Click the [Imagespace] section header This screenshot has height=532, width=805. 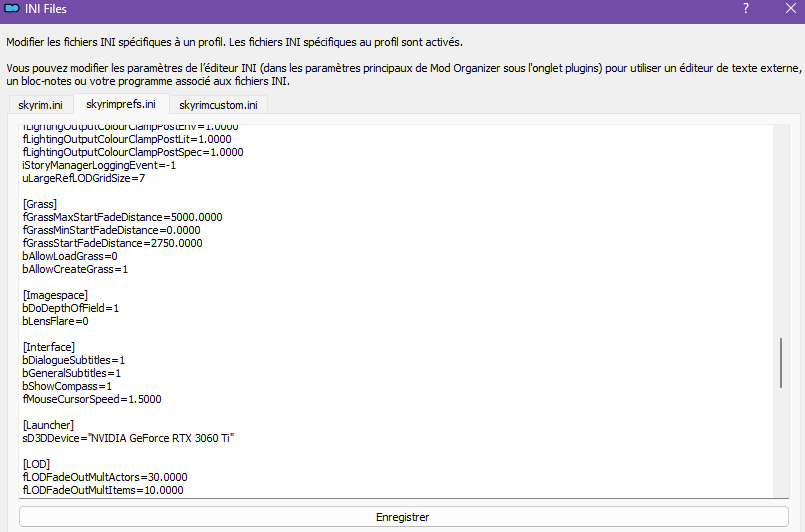55,295
